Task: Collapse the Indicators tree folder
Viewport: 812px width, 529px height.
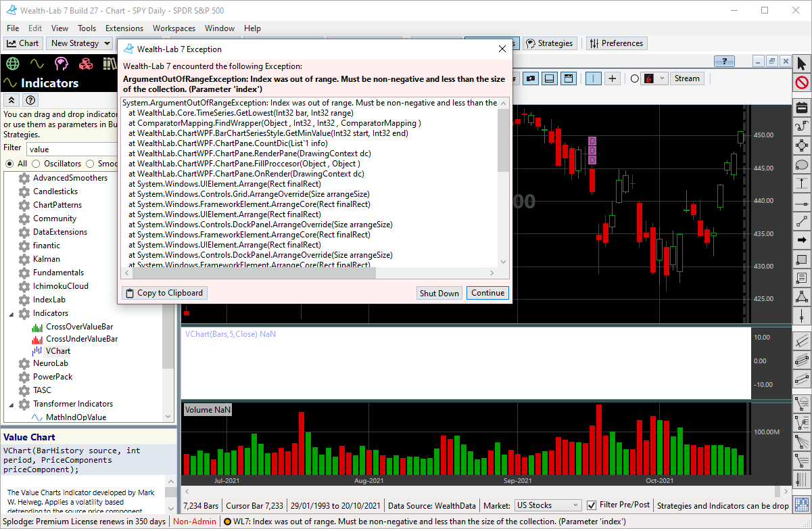Action: [11, 314]
